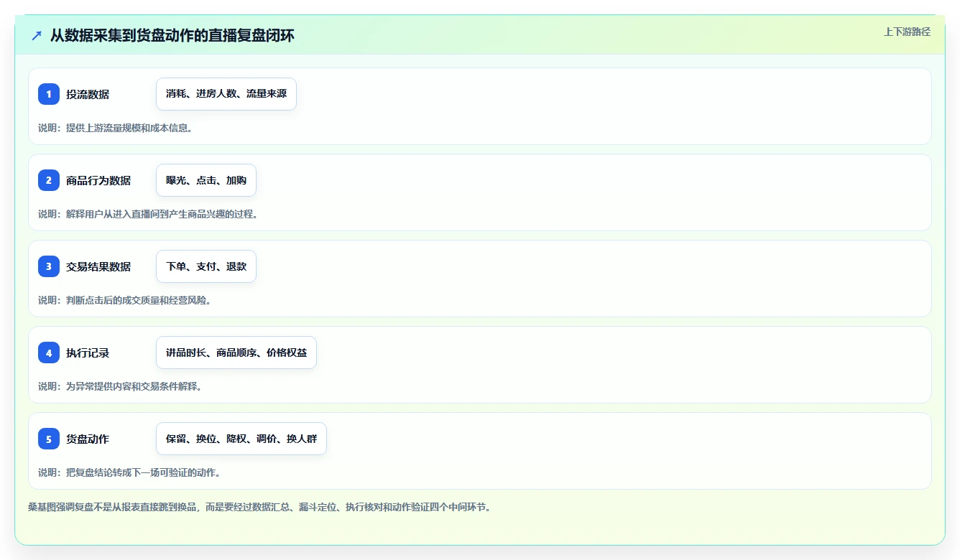Select the 曝光、点击、加购 chip
Image resolution: width=960 pixels, height=560 pixels.
pos(206,180)
